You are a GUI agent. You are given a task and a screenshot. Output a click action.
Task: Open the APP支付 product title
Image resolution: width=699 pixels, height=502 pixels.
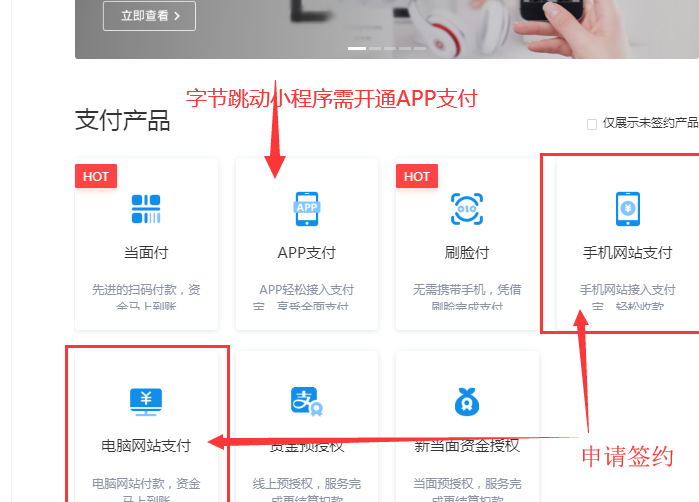tap(306, 253)
